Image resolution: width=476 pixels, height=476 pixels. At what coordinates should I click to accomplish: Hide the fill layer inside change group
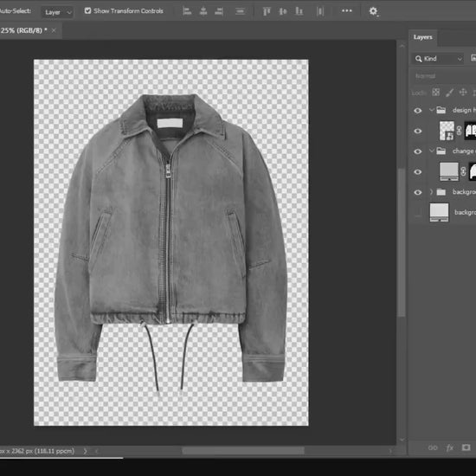click(x=418, y=172)
